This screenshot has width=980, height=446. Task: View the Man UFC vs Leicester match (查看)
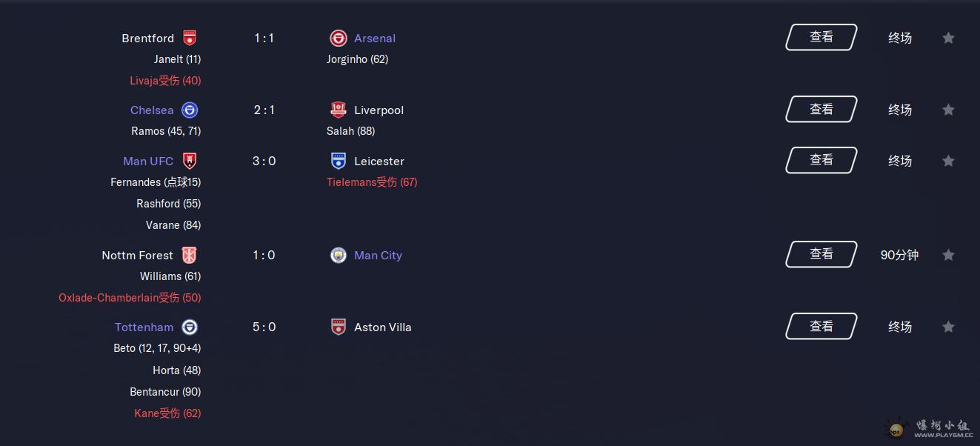[x=821, y=160]
